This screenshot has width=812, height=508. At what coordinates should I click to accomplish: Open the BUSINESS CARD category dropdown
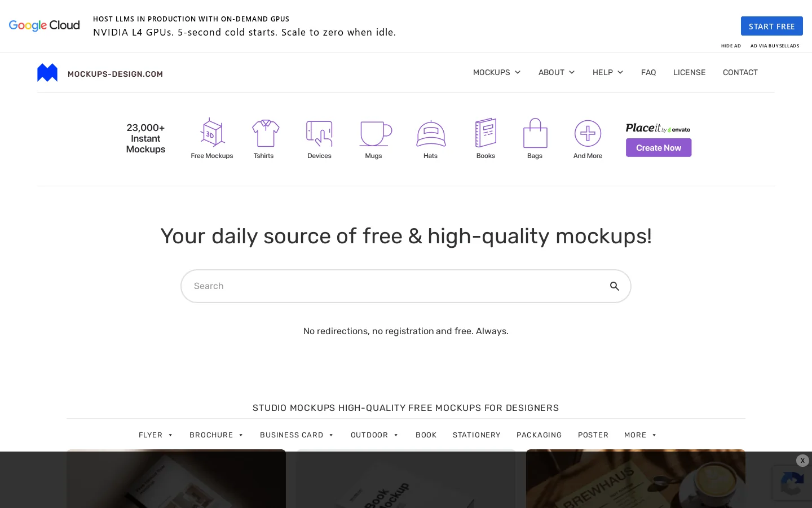point(297,435)
